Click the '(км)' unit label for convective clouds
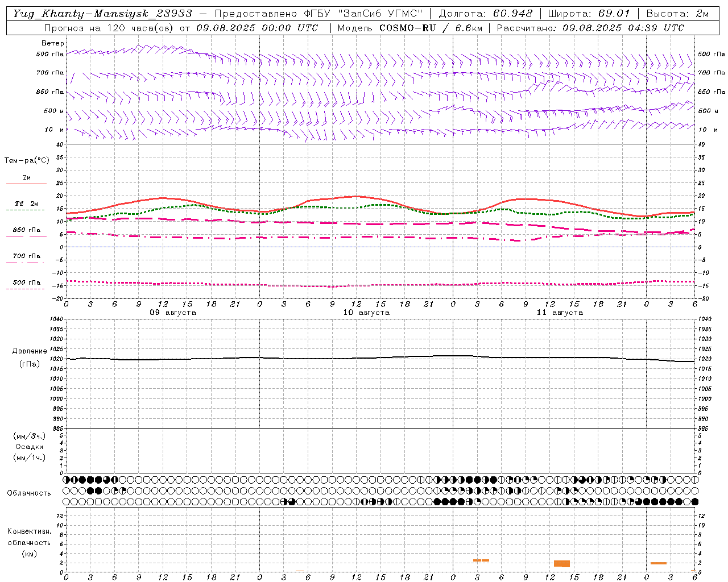This screenshot has height=582, width=728. (29, 554)
